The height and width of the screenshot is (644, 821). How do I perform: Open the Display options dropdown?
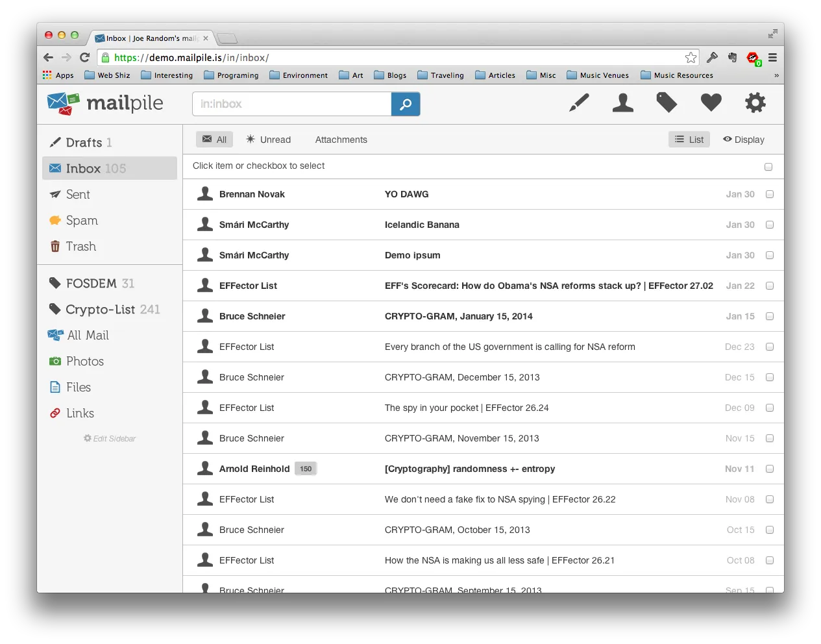pyautogui.click(x=743, y=139)
